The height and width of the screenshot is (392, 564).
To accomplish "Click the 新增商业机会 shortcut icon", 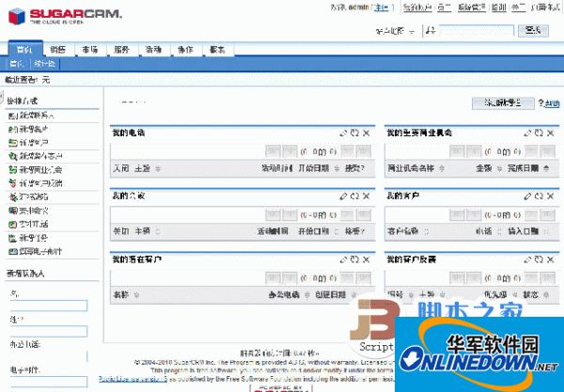I will (x=13, y=170).
